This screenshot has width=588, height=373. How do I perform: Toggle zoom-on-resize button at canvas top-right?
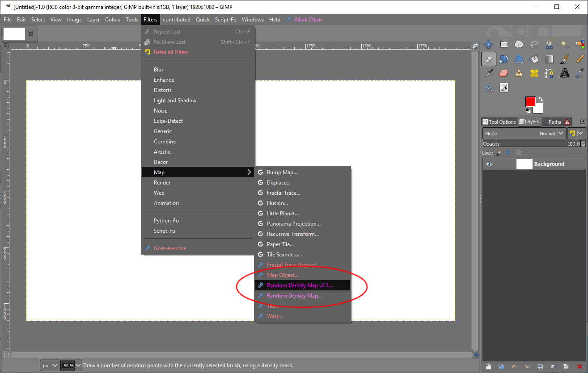[475, 46]
